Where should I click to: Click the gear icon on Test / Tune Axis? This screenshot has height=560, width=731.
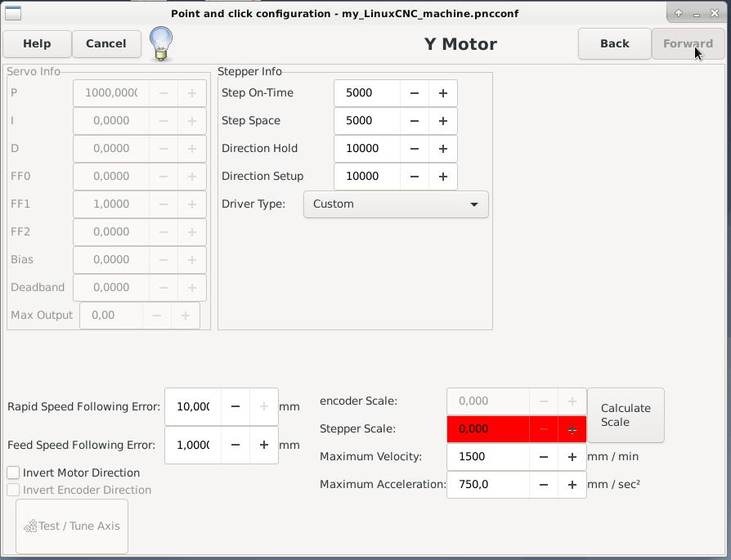pyautogui.click(x=32, y=526)
